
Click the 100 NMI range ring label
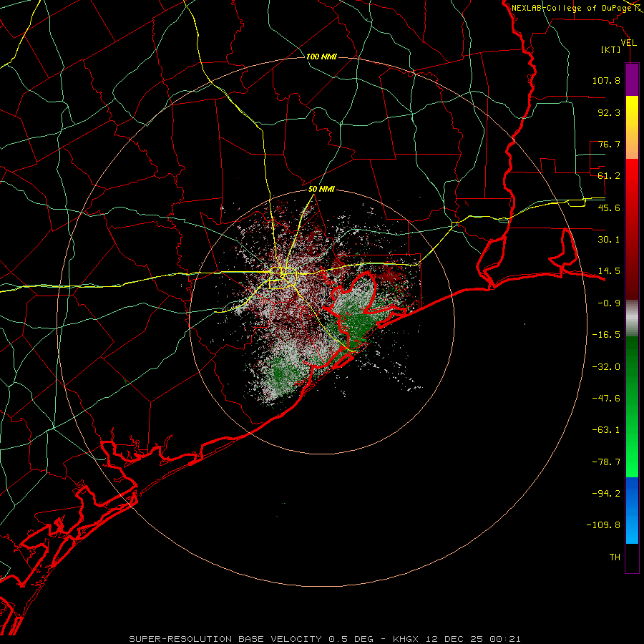tap(321, 57)
